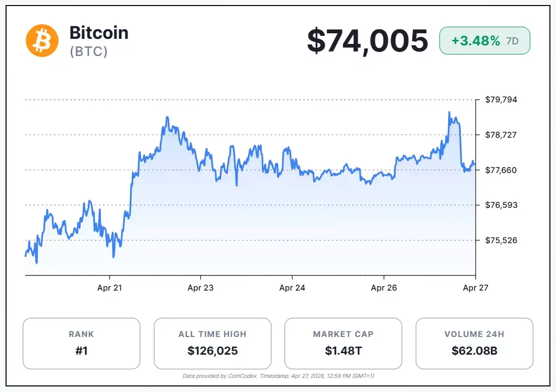Open the MARKET CAP $1.48T card
Viewport: 556px width, 392px height.
(x=343, y=343)
